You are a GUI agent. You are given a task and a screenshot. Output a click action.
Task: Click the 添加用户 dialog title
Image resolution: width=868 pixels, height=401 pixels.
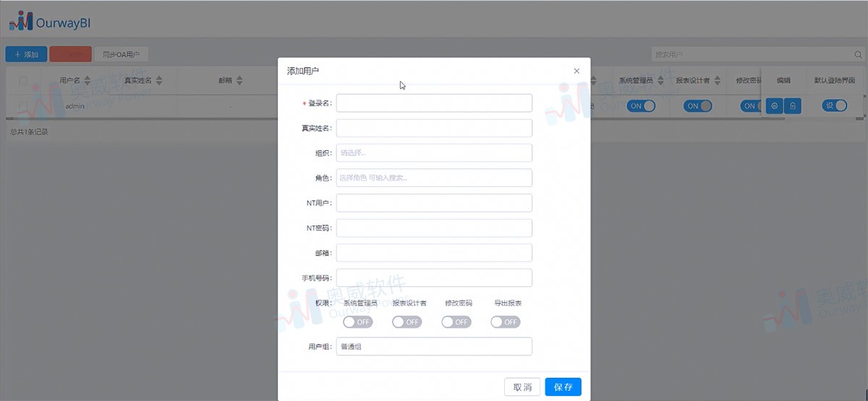pos(303,71)
